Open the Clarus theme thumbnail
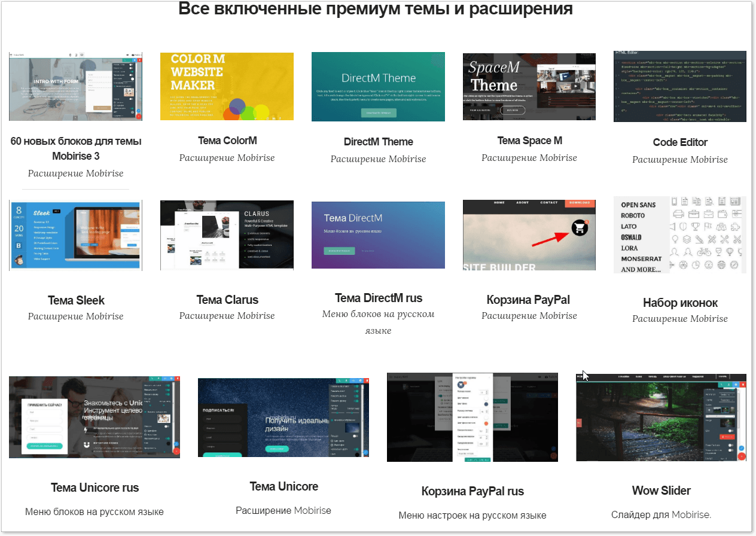Image resolution: width=756 pixels, height=536 pixels. coord(227,236)
